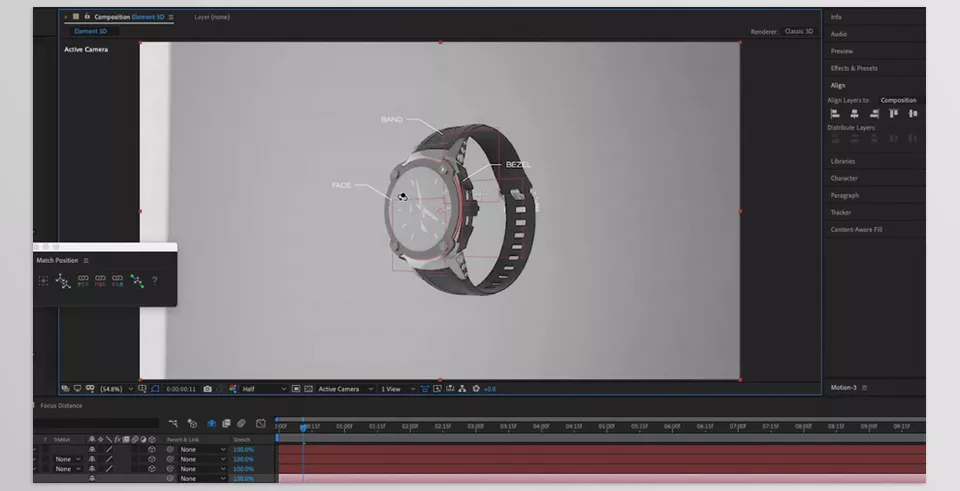Image resolution: width=960 pixels, height=491 pixels.
Task: Open the graph editor icon in timeline
Action: (x=261, y=424)
